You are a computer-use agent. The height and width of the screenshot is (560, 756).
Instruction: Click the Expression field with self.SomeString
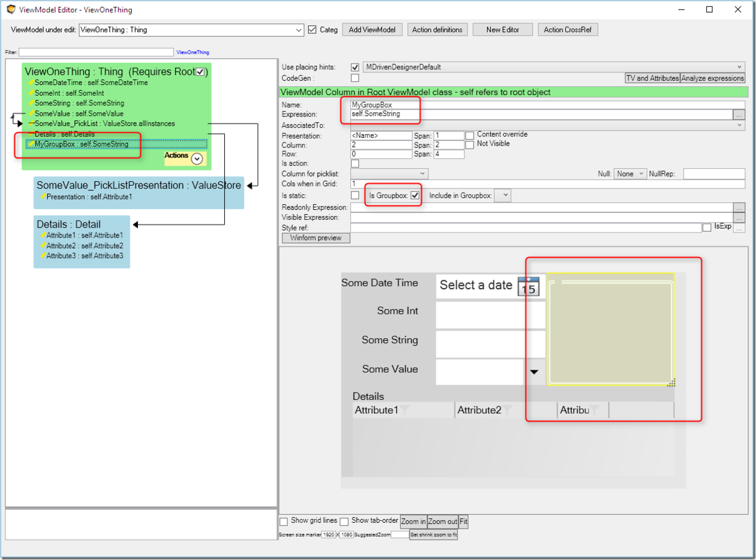pyautogui.click(x=541, y=115)
